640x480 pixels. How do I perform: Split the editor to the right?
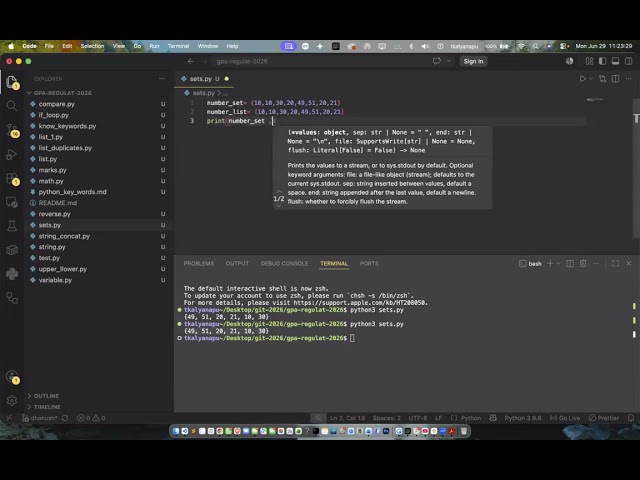[616, 79]
